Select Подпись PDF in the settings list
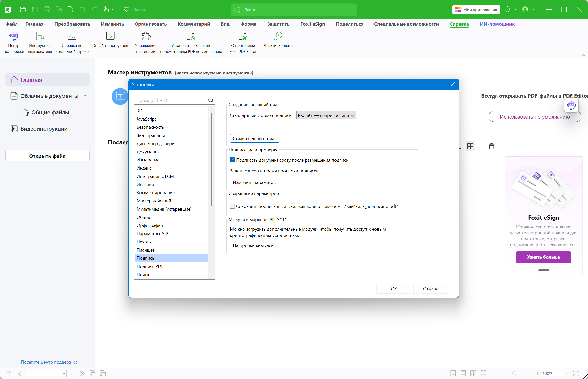This screenshot has height=379, width=588. [150, 266]
